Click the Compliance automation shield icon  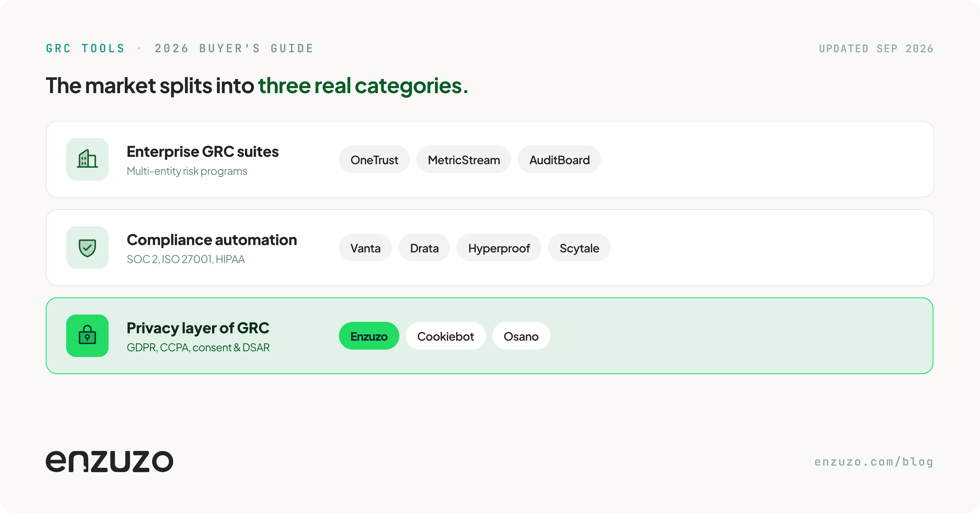87,247
